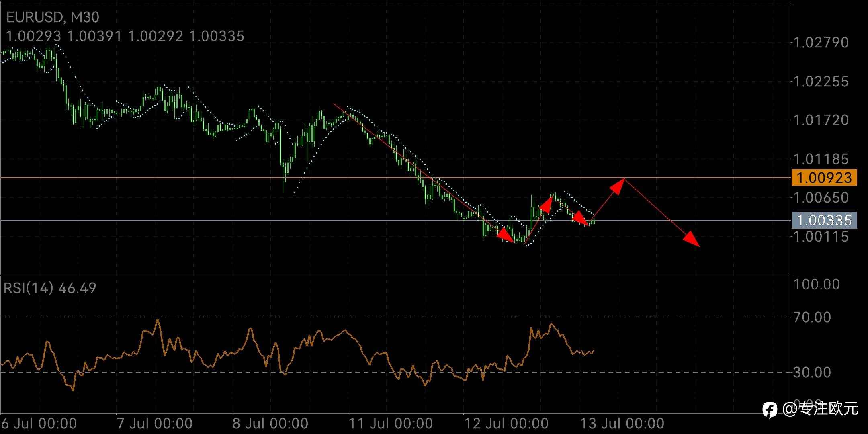This screenshot has width=868, height=434.
Task: Click the @专注欧元 watermark text
Action: click(x=820, y=409)
